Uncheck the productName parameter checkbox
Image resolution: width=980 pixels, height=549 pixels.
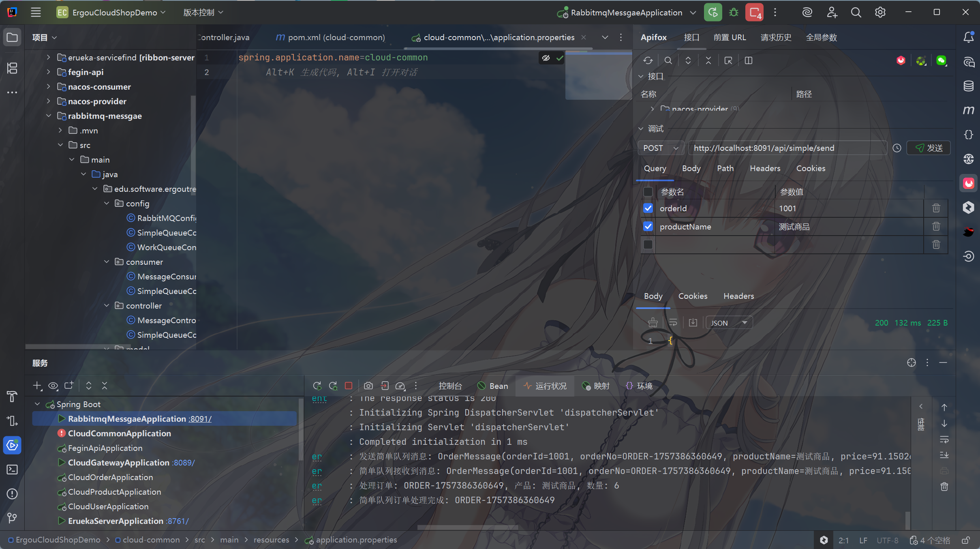[648, 226]
